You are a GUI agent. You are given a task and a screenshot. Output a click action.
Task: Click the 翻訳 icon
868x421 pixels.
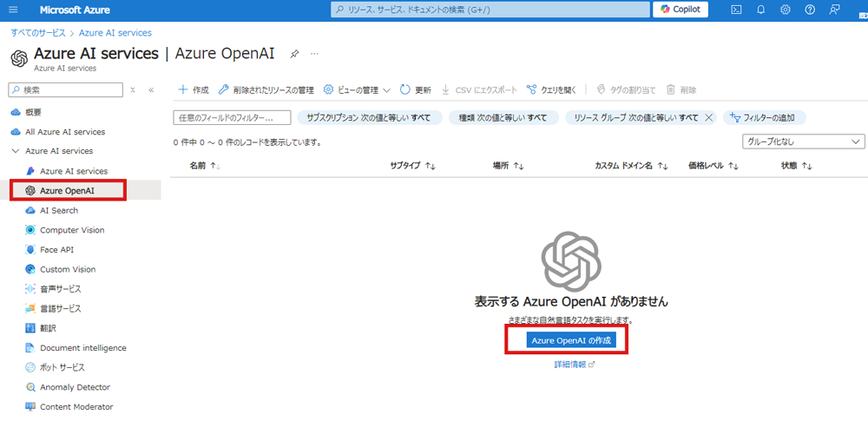click(30, 328)
